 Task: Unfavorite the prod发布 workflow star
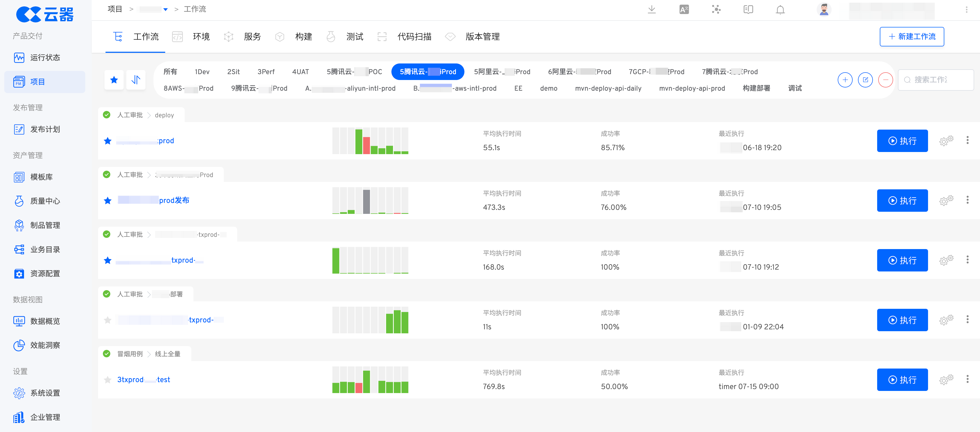(108, 201)
